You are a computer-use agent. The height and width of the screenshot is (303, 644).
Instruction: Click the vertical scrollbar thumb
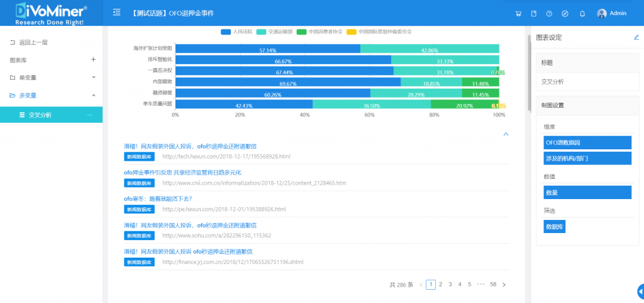point(529,73)
